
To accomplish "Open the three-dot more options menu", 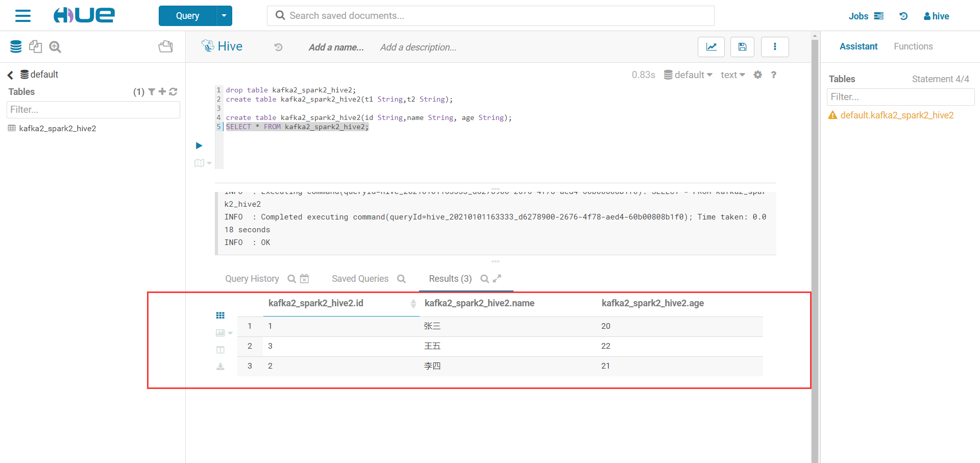I will (x=775, y=47).
